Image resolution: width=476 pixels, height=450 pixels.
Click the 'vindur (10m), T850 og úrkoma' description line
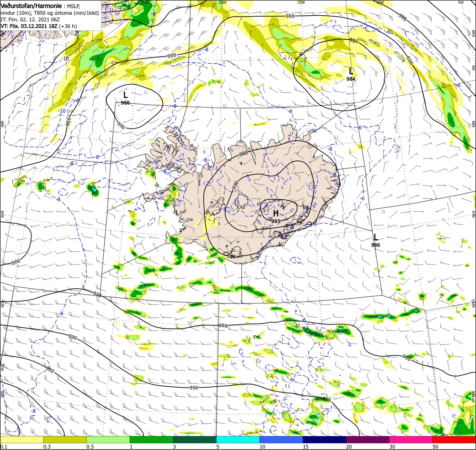[50, 13]
